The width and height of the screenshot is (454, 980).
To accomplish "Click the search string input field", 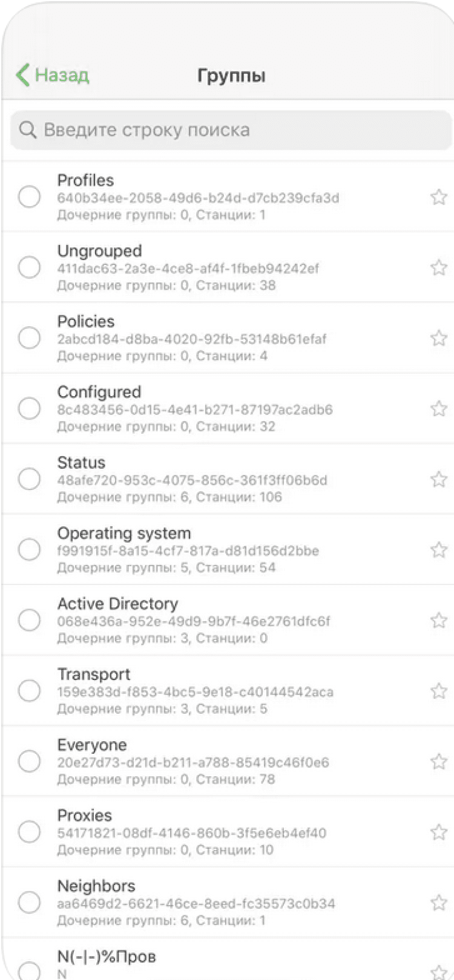I will click(242, 129).
